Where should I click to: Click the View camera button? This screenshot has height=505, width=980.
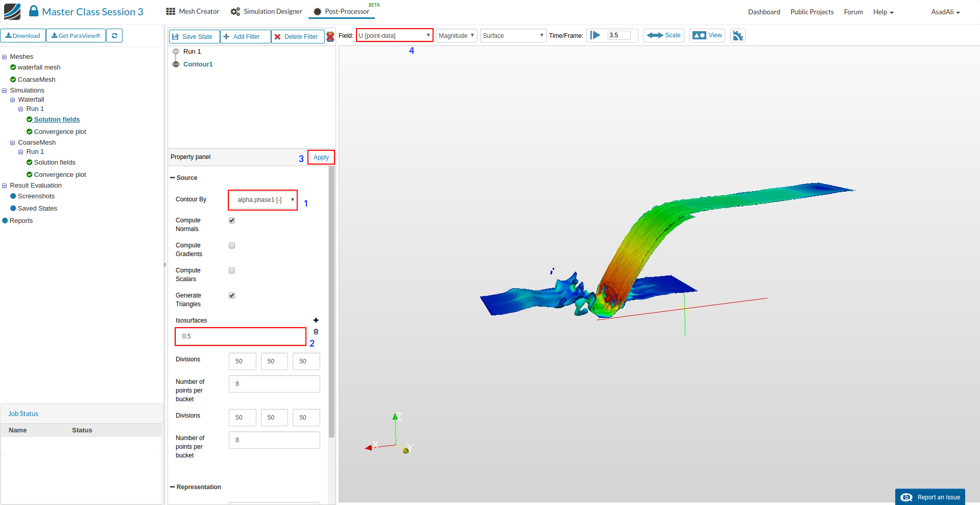pos(707,36)
